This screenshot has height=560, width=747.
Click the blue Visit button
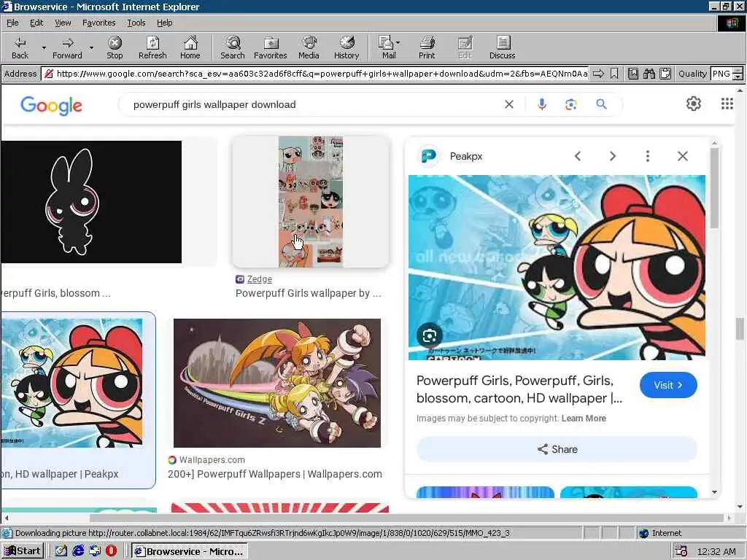tap(668, 385)
